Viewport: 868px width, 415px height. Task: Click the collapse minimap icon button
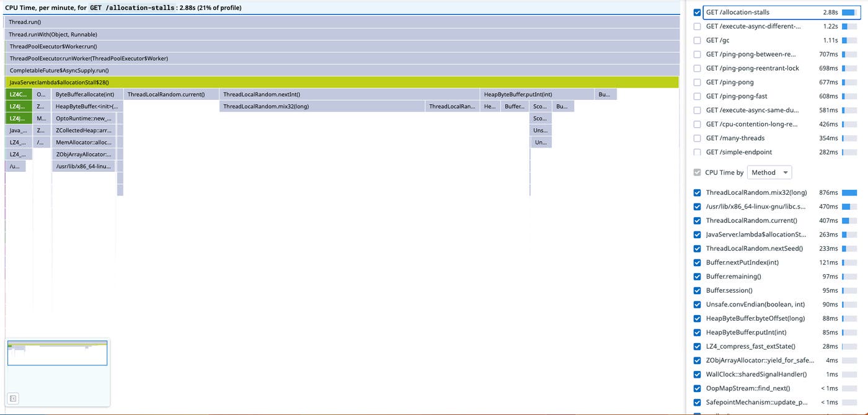(13, 398)
